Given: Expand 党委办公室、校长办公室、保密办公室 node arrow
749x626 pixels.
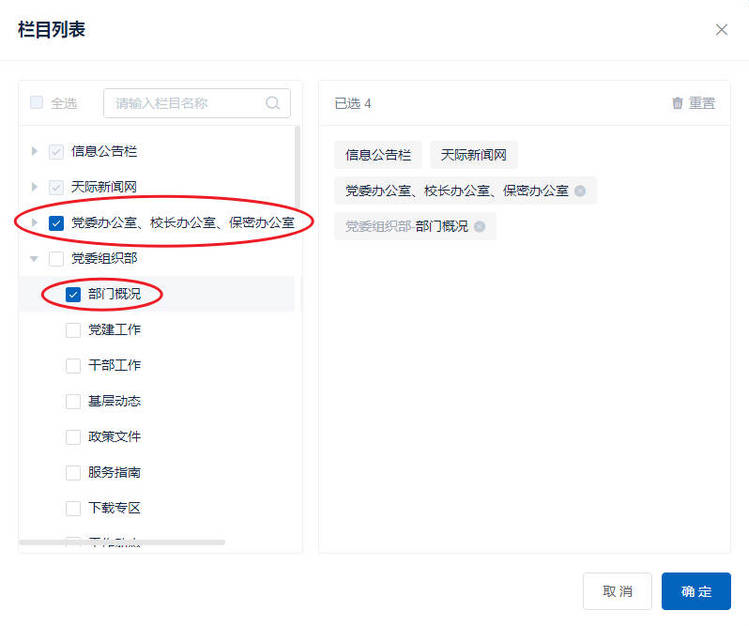Looking at the screenshot, I should click(34, 223).
